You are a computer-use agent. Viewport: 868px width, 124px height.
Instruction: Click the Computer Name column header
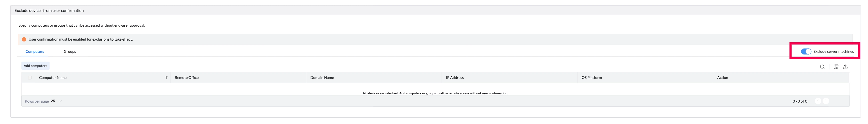coord(52,78)
